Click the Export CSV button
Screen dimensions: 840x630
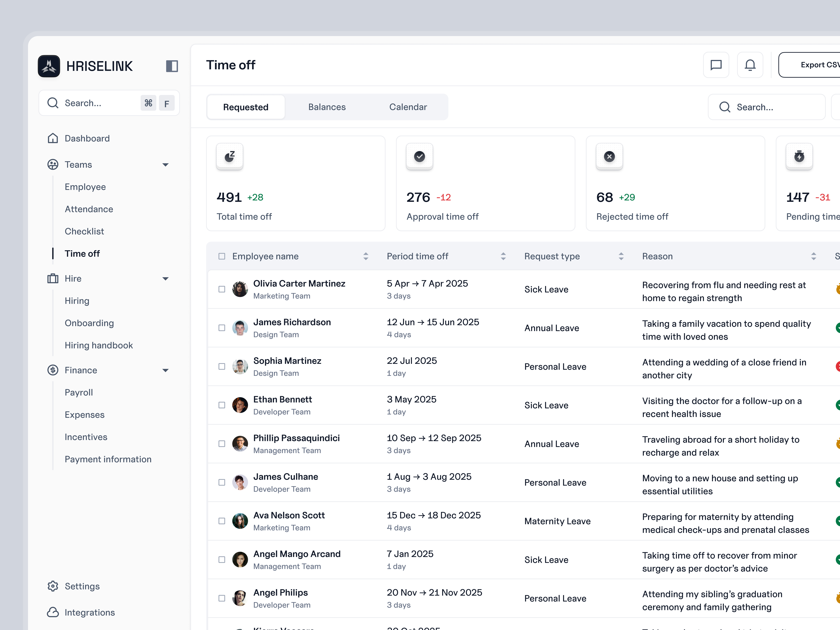coord(809,65)
